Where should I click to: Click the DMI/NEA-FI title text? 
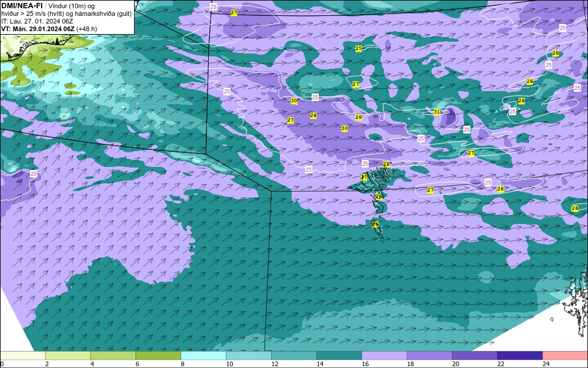(x=22, y=5)
